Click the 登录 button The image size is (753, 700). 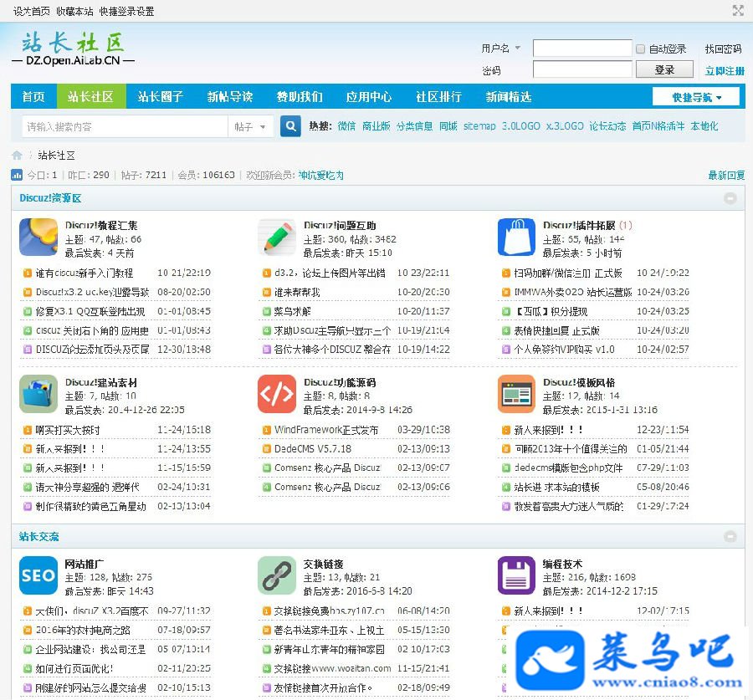(x=664, y=69)
